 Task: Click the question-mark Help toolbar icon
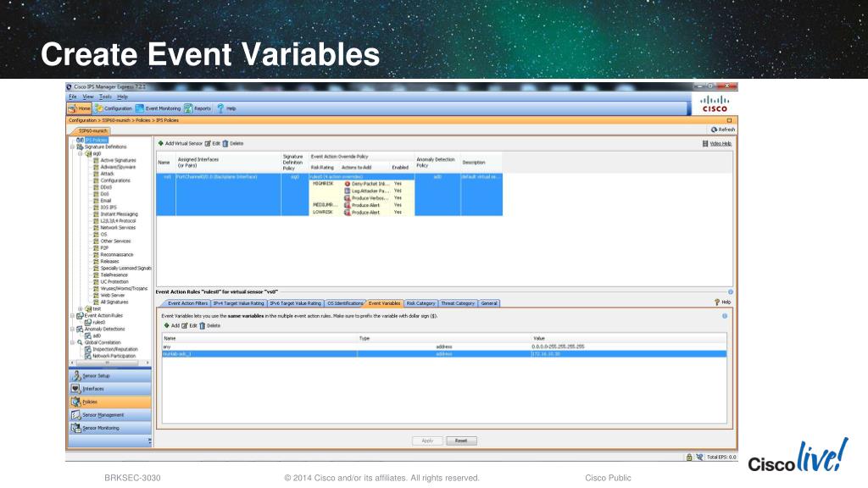tap(220, 108)
